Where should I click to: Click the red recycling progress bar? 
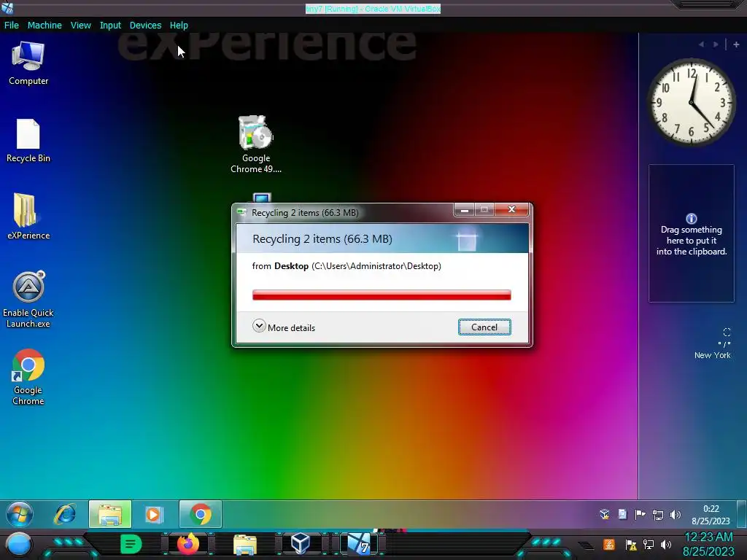click(x=382, y=295)
